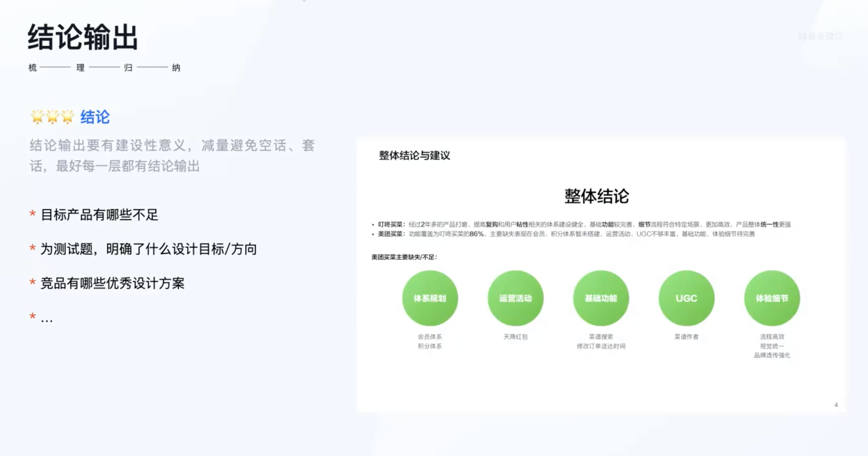Click the 纳 character in the subtitle row
The width and height of the screenshot is (868, 456).
pyautogui.click(x=176, y=68)
